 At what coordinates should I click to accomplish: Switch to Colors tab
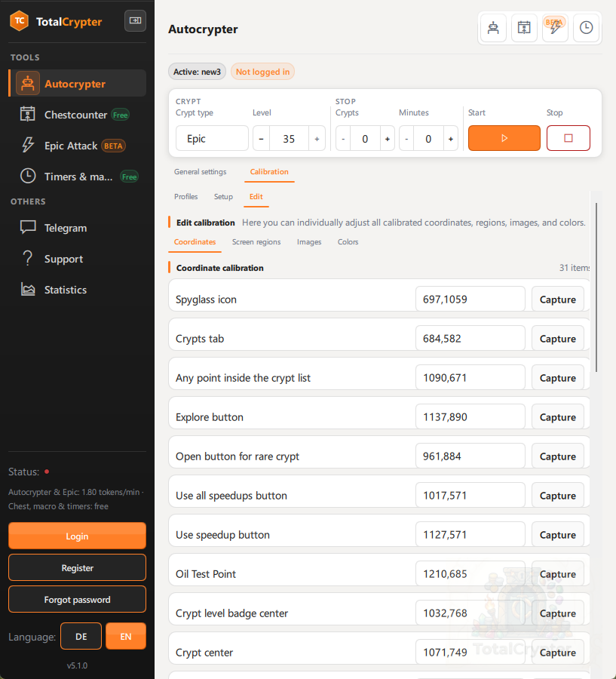click(348, 242)
